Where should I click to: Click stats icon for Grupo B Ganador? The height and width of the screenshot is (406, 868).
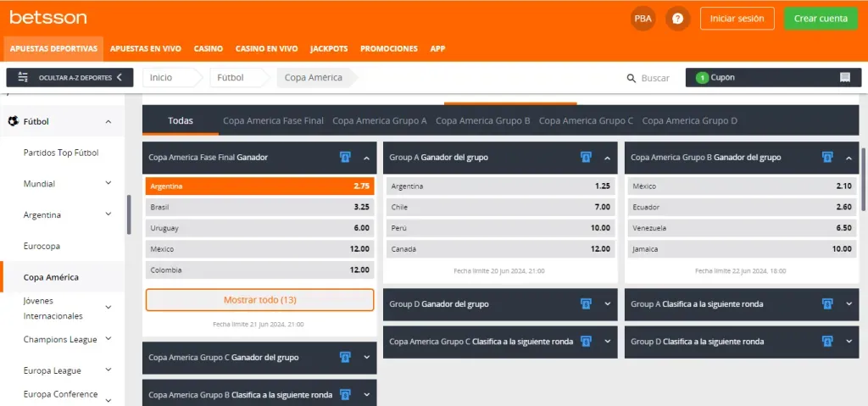tap(827, 158)
